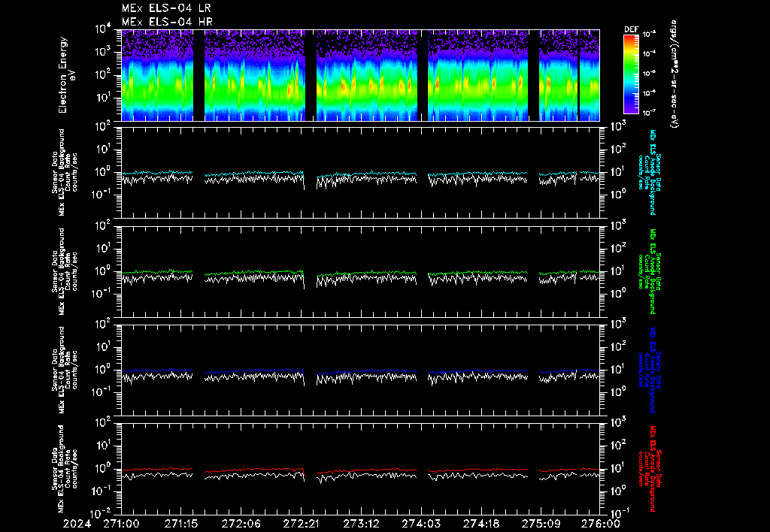Screen dimensions: 770x532
Task: Select the 271:15 time axis label
Action: pyautogui.click(x=181, y=523)
